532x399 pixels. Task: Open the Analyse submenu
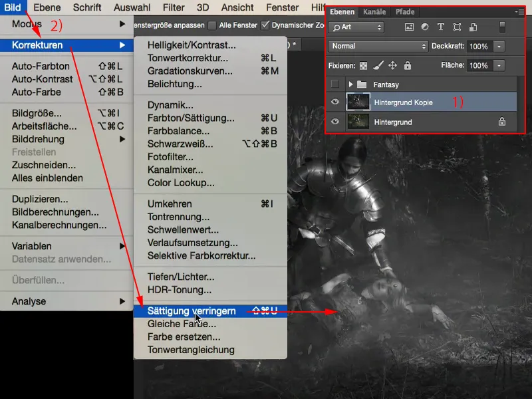point(66,301)
